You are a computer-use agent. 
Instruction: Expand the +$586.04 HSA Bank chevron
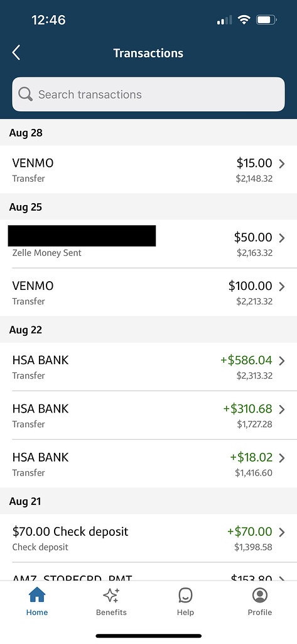tap(282, 360)
